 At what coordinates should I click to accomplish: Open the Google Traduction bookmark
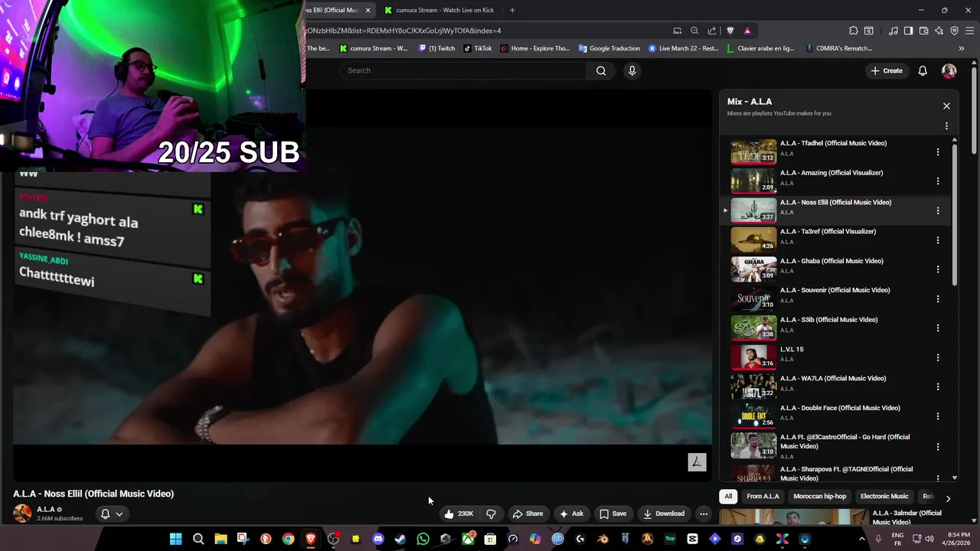tap(609, 48)
